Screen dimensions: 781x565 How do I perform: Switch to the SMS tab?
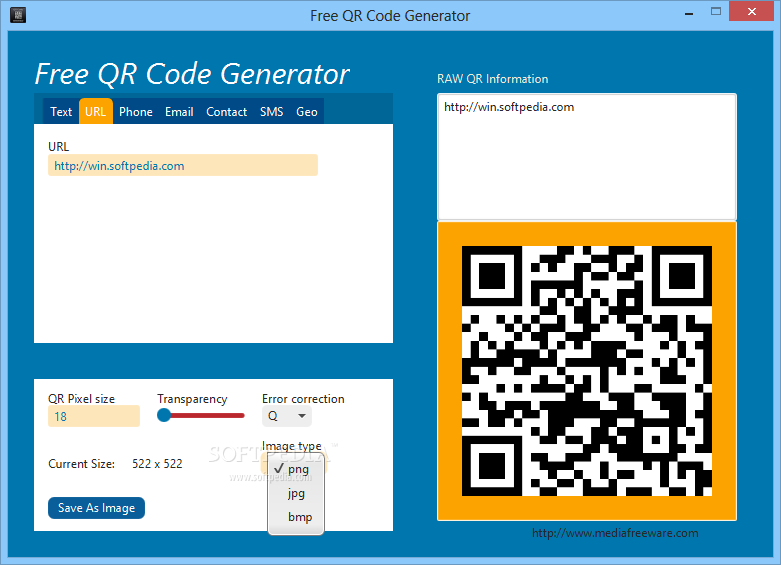[271, 112]
